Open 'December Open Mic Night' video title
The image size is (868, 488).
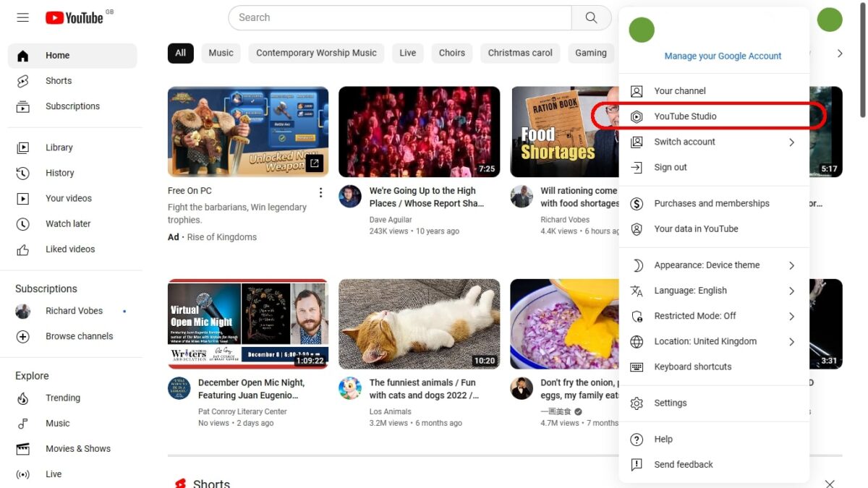point(251,389)
